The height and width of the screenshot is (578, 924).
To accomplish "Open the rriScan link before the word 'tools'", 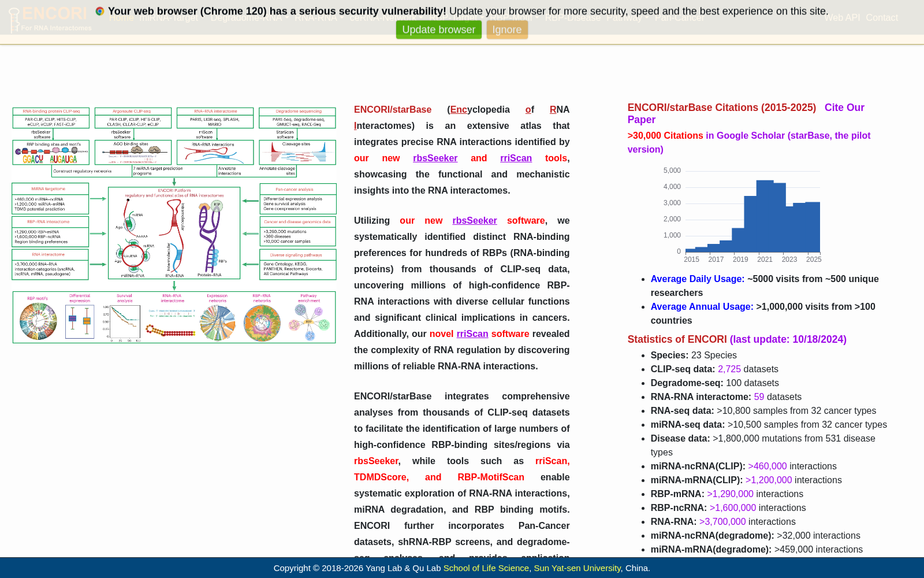I will point(516,158).
